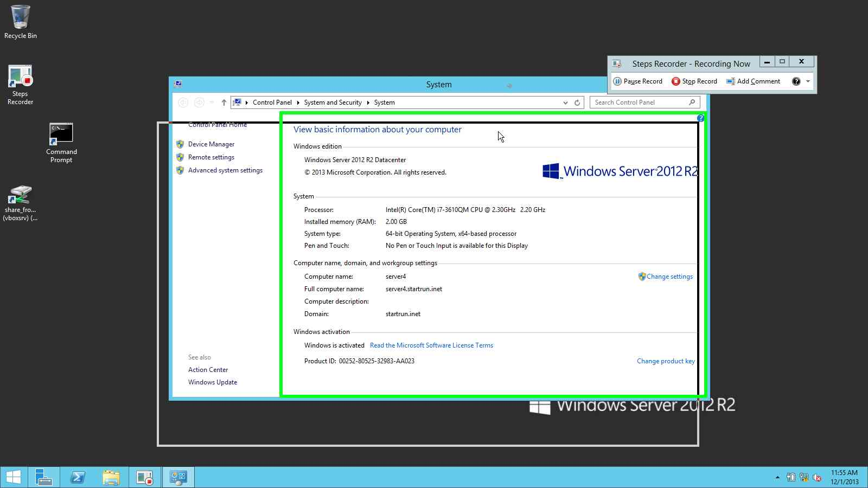Open File Explorer from the taskbar

[x=112, y=477]
